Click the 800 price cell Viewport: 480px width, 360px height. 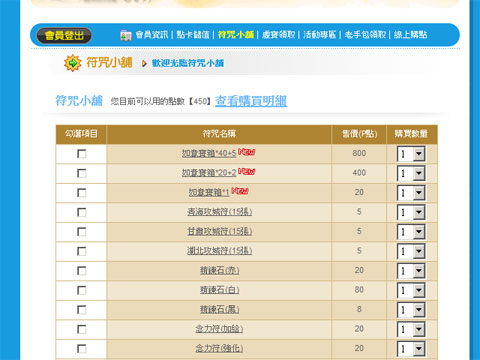pyautogui.click(x=359, y=153)
